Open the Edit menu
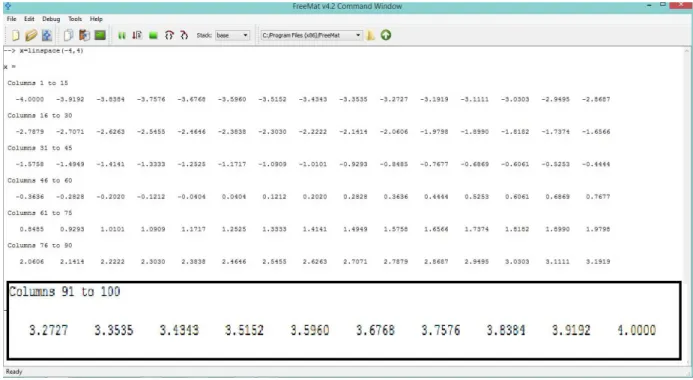The width and height of the screenshot is (693, 380). (29, 19)
